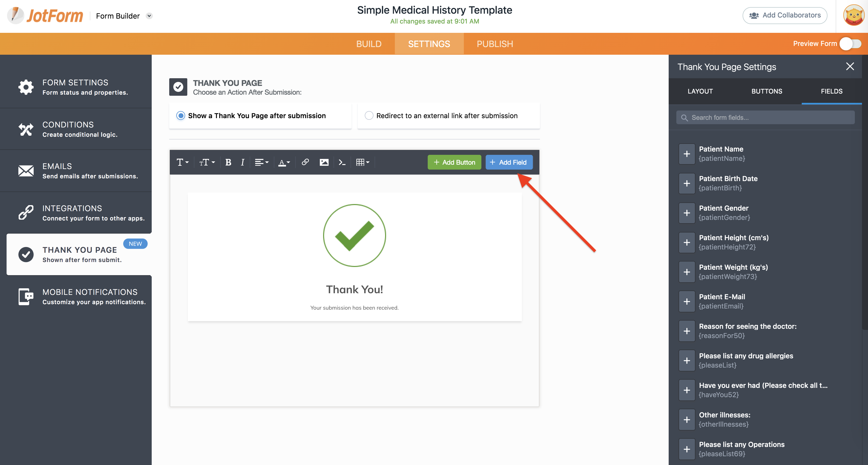Add the Patient Name field with plus icon
The image size is (868, 465).
(687, 154)
